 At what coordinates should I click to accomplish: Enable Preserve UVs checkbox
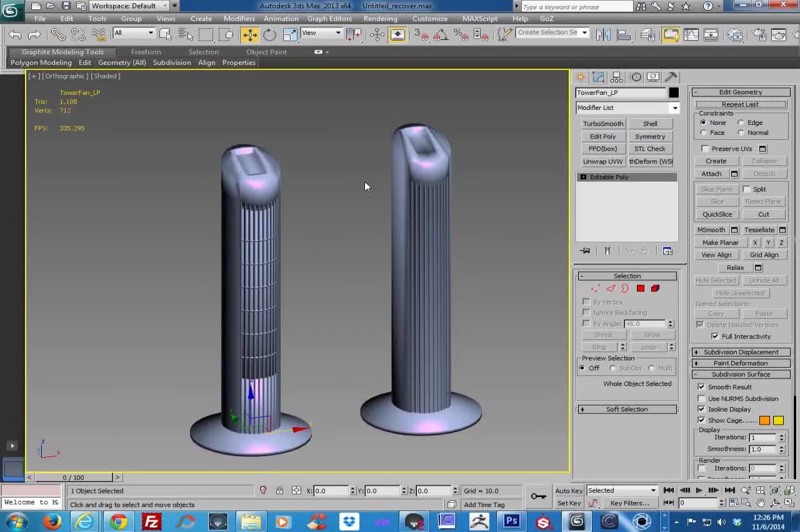click(706, 149)
